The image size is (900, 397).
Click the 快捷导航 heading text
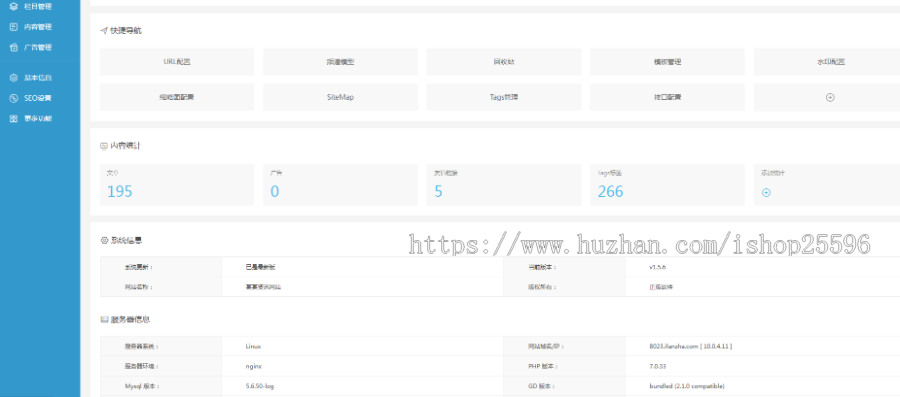(x=126, y=31)
